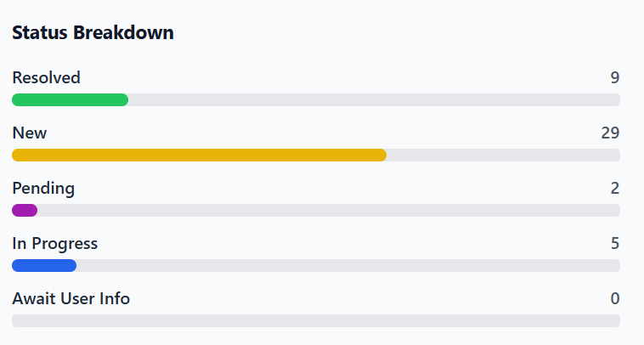Click the Pending count of 2

pos(614,189)
